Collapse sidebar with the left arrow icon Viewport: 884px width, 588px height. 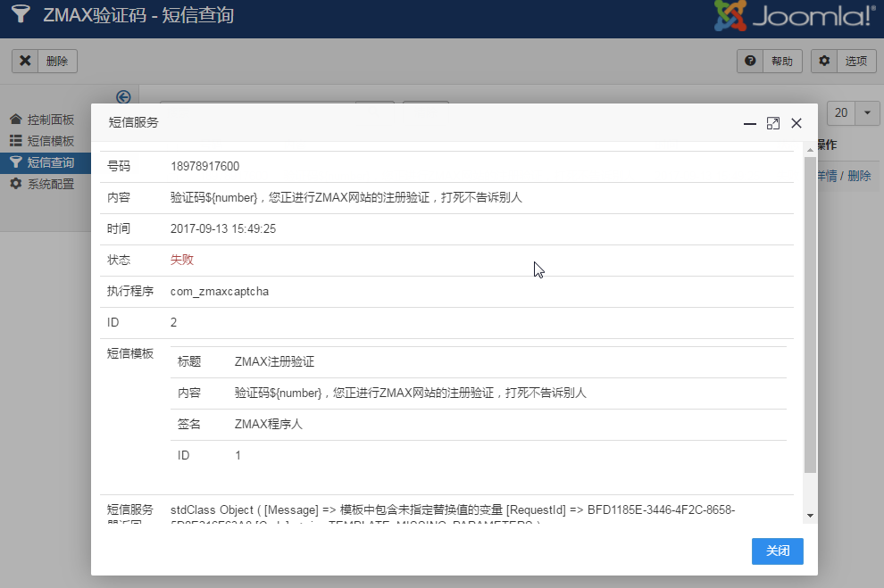click(x=123, y=97)
